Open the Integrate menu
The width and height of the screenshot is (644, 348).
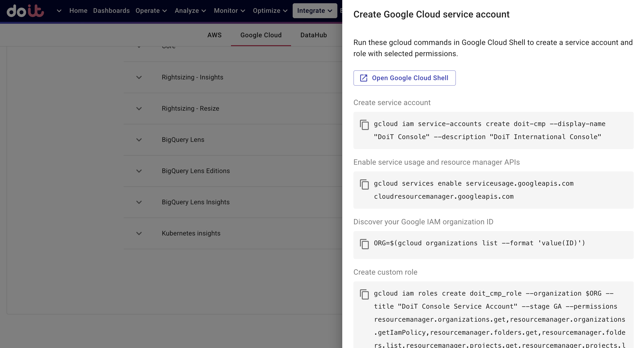coord(315,11)
